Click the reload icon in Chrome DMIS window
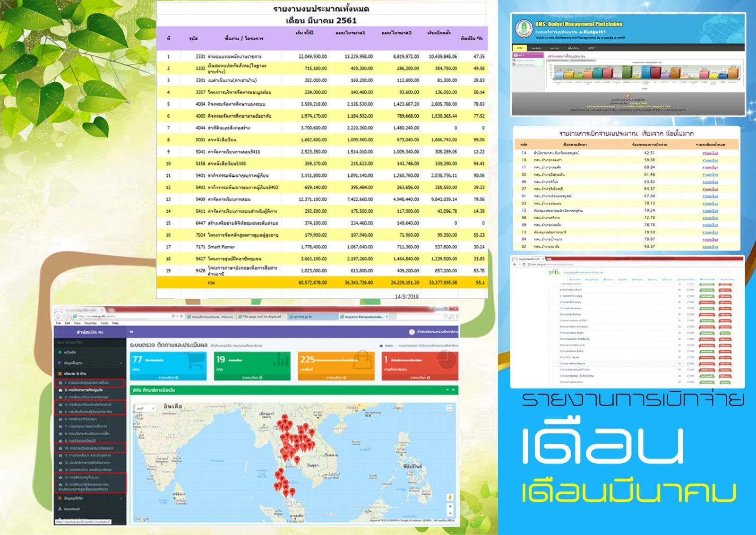756x535 pixels. click(524, 264)
